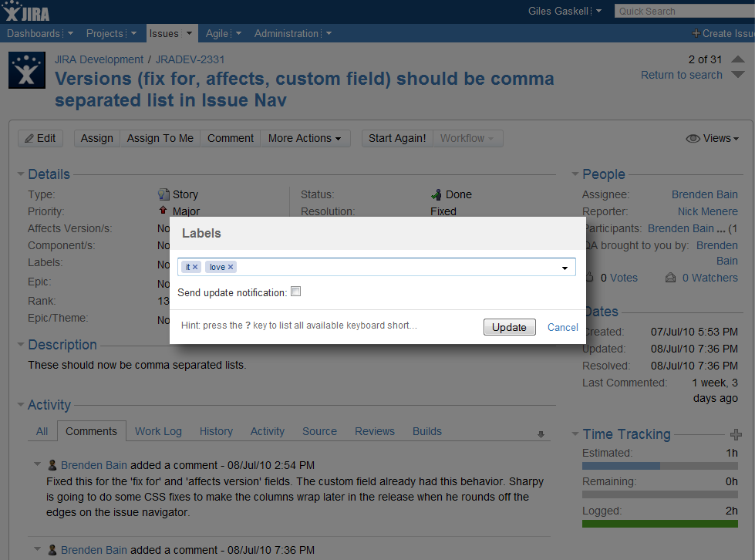Open the Agile dropdown arrow
The image size is (755, 560).
coord(238,33)
